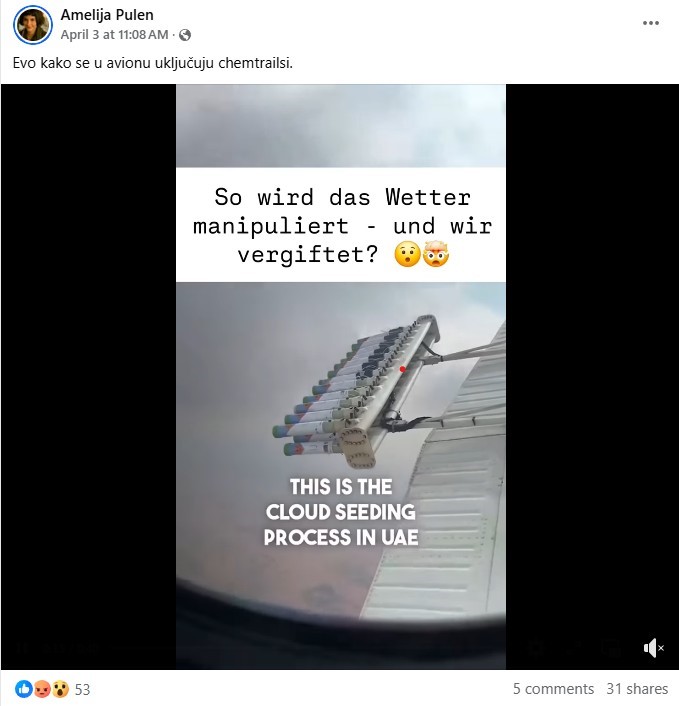Viewport: 679px width, 706px height.
Task: Click the German caption 'So wird das Wetter'
Action: [342, 197]
